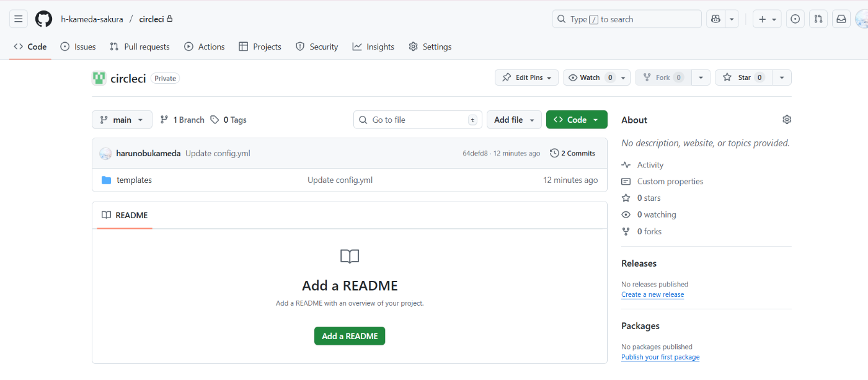Open the Pull requests tab
The width and height of the screenshot is (868, 380).
tap(139, 46)
